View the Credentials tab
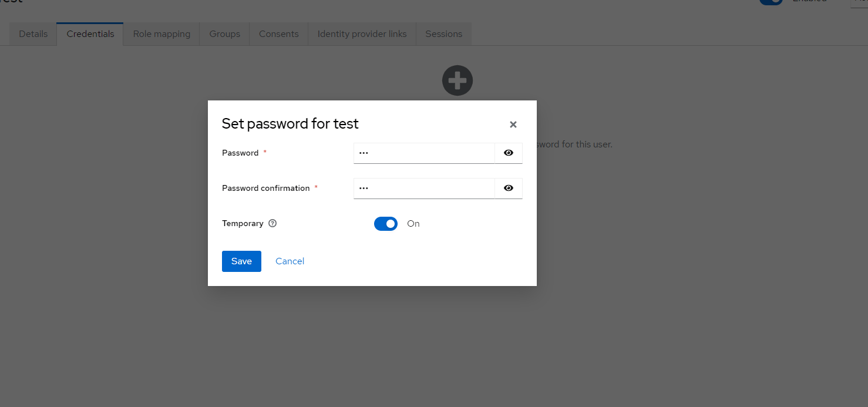 [x=90, y=33]
